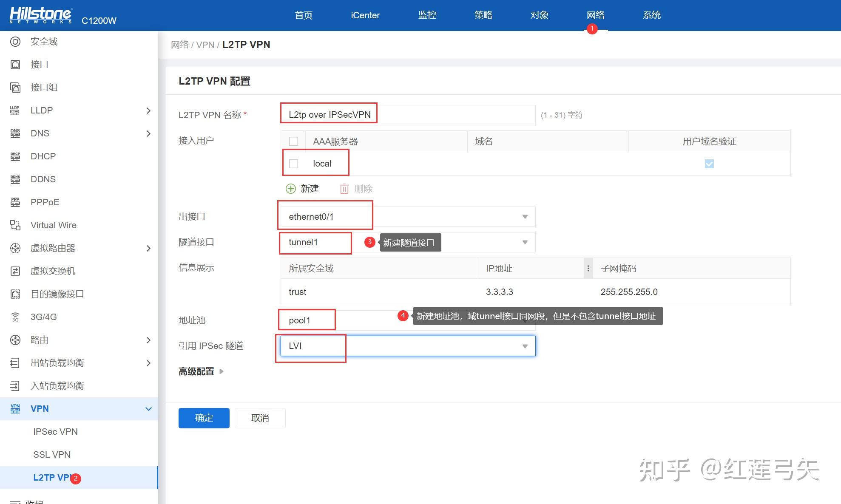Expand the LLDP sidebar submenu arrow
This screenshot has width=841, height=504.
click(148, 110)
